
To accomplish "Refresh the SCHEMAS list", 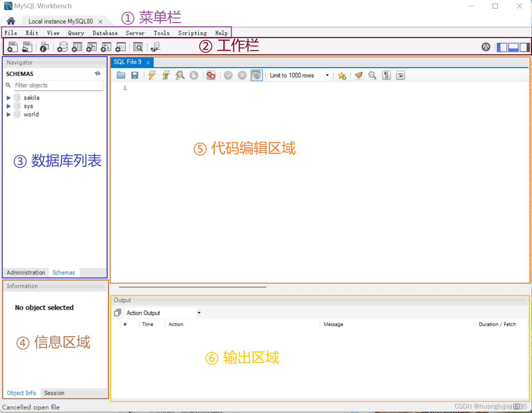I will tap(98, 73).
